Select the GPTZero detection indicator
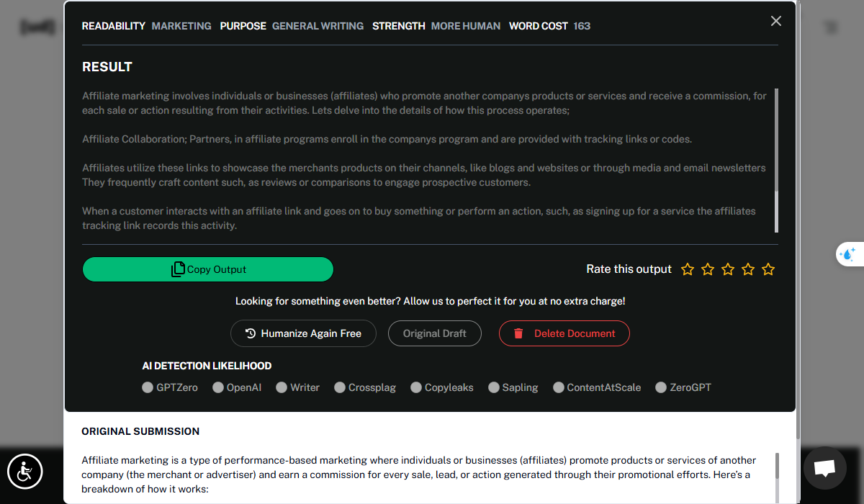 (x=148, y=387)
